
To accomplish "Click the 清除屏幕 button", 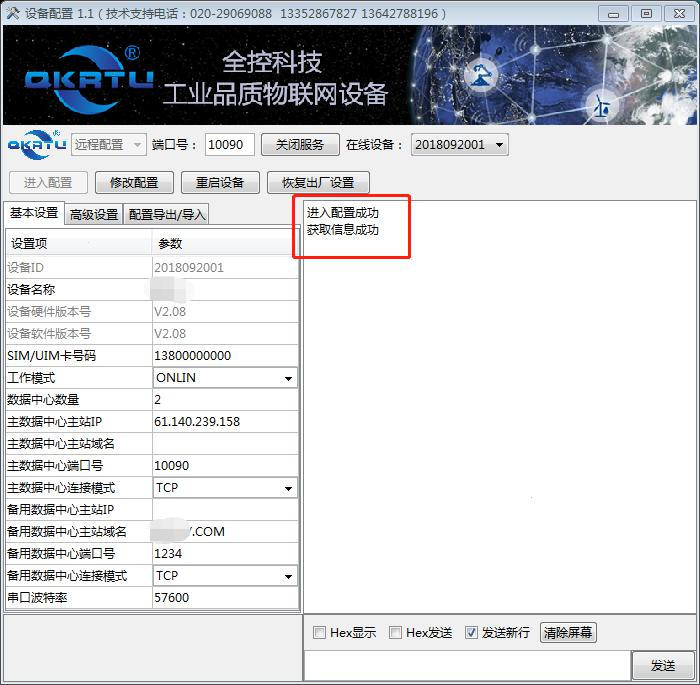I will click(568, 632).
